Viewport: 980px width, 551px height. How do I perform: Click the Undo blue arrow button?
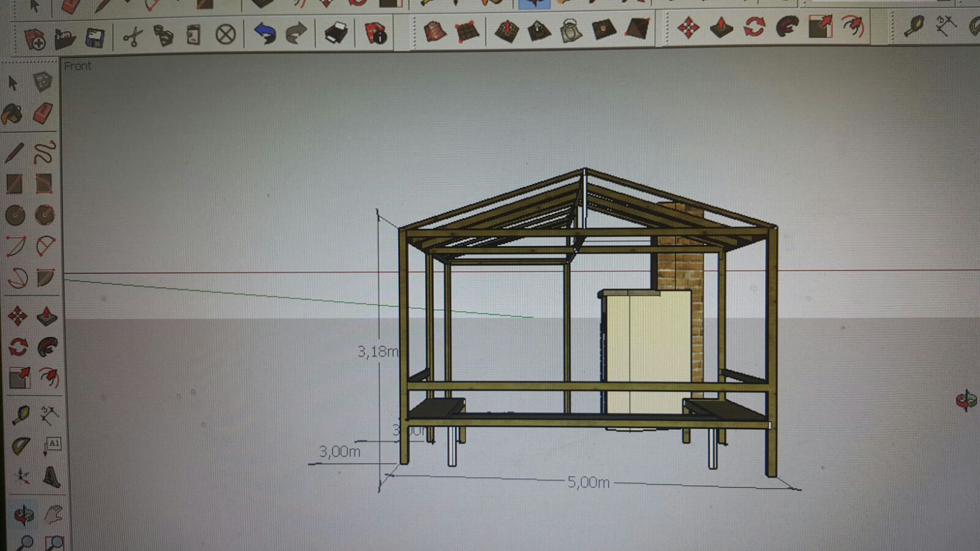click(265, 33)
